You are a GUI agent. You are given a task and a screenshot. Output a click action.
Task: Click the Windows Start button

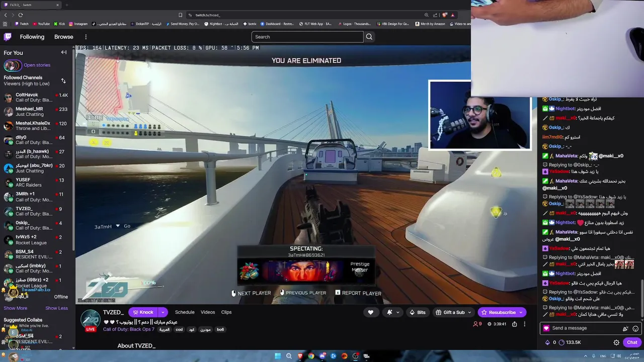pyautogui.click(x=278, y=356)
